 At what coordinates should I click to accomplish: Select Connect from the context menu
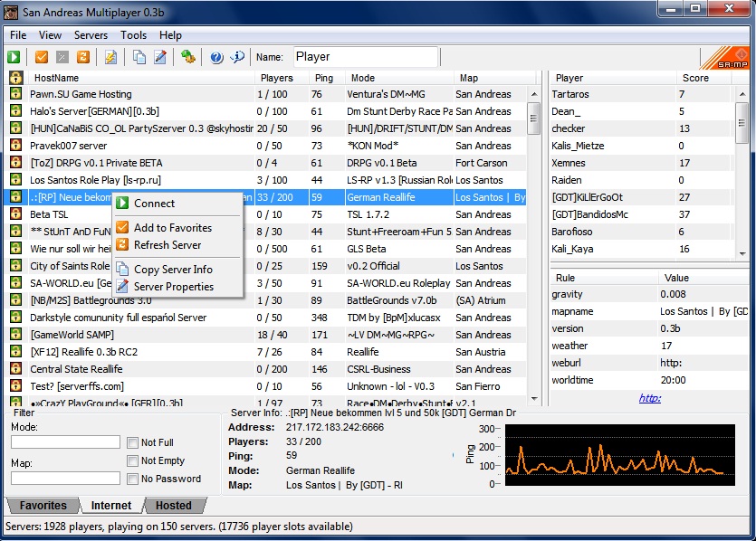click(154, 204)
